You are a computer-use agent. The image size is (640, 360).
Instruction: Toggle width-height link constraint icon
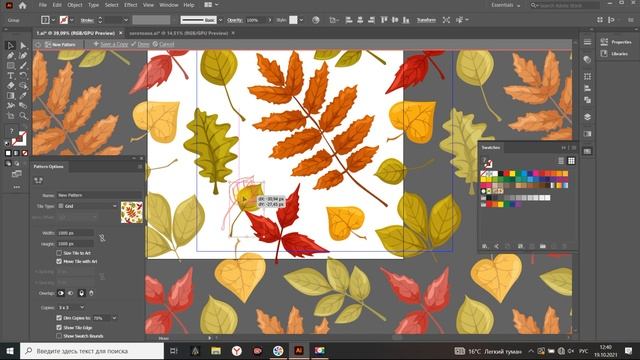[102, 238]
